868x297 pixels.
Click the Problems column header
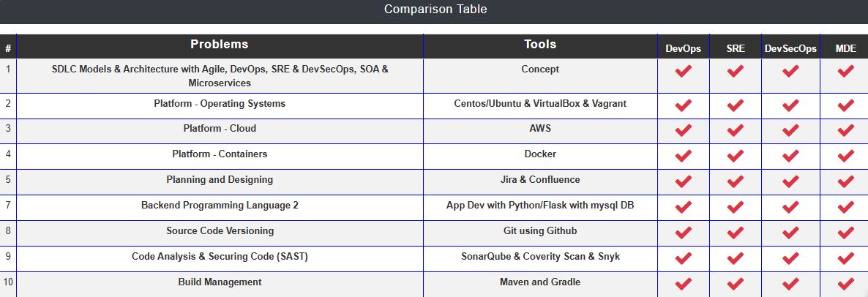click(x=219, y=45)
